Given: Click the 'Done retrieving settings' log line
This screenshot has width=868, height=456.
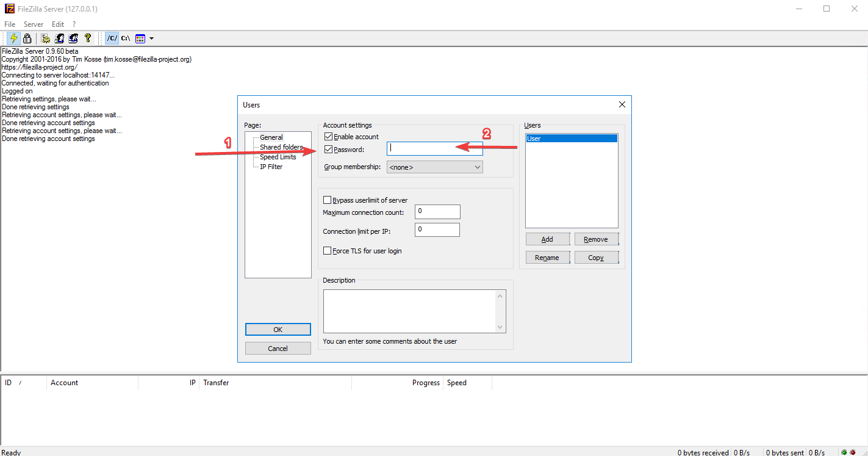Looking at the screenshot, I should [36, 107].
